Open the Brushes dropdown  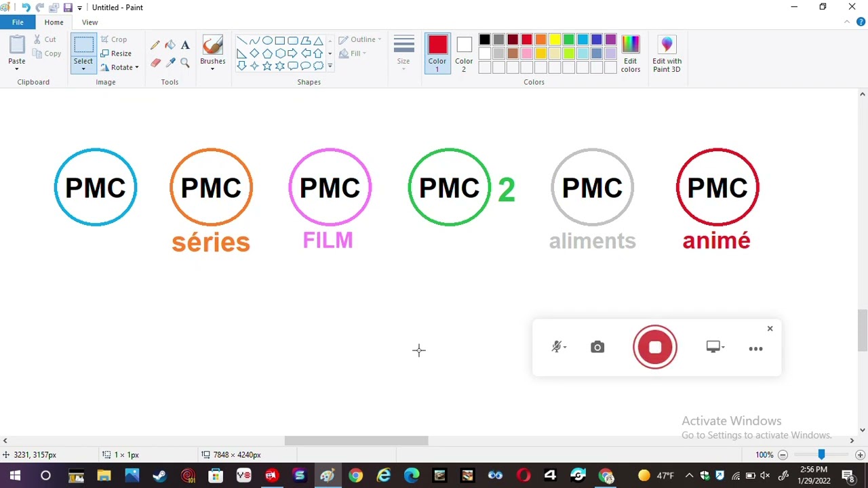pyautogui.click(x=212, y=68)
